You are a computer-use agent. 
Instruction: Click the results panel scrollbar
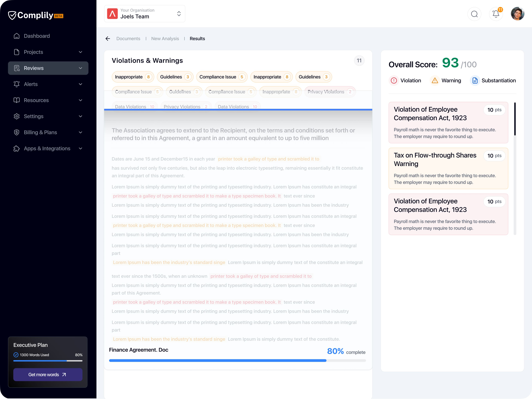click(515, 168)
